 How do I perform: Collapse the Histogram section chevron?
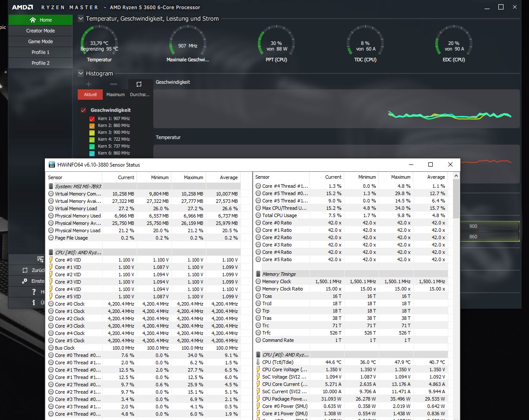coord(81,73)
